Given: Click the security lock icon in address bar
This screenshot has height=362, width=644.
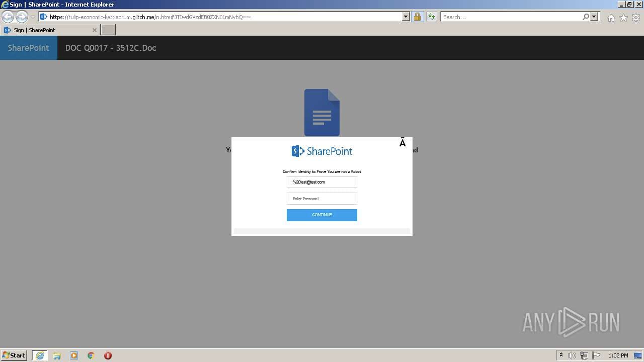Looking at the screenshot, I should (x=418, y=17).
